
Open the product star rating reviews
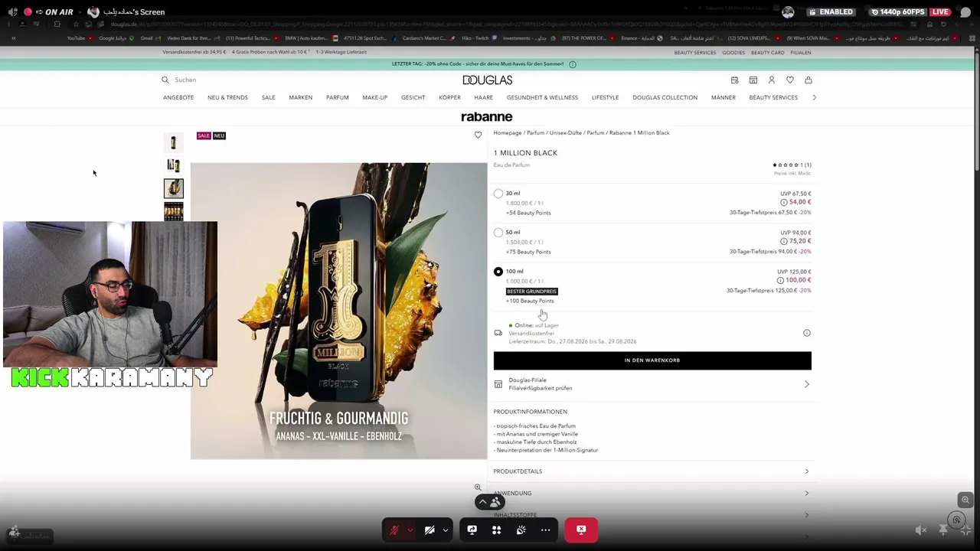pyautogui.click(x=792, y=165)
